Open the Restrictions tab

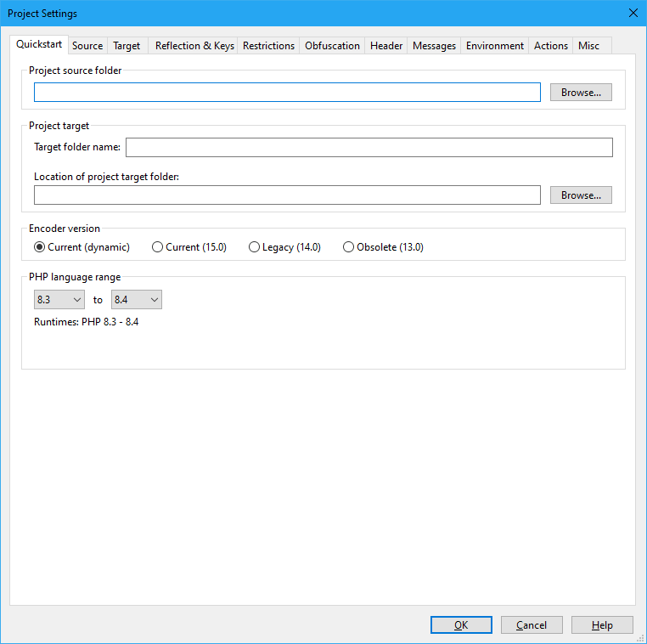268,46
